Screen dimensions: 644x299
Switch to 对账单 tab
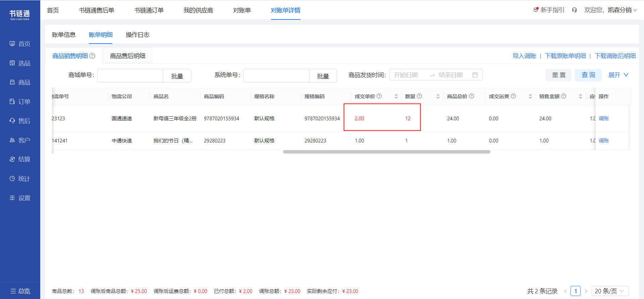242,10
